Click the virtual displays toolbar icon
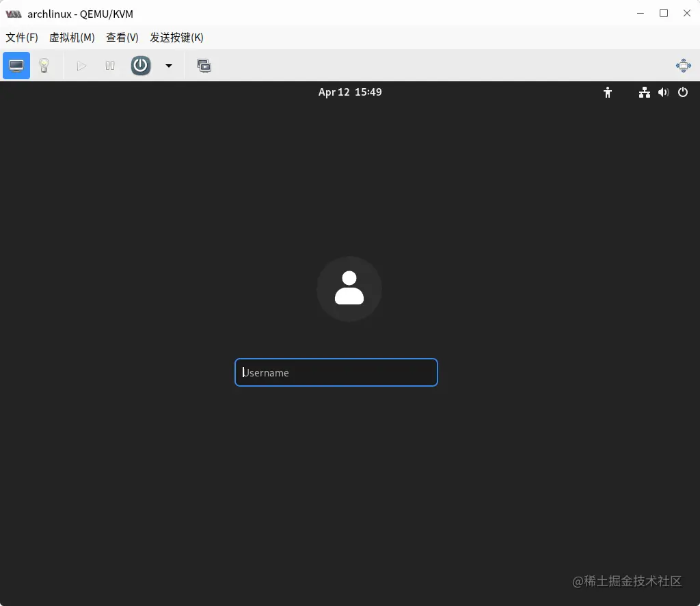The width and height of the screenshot is (700, 606). (204, 66)
